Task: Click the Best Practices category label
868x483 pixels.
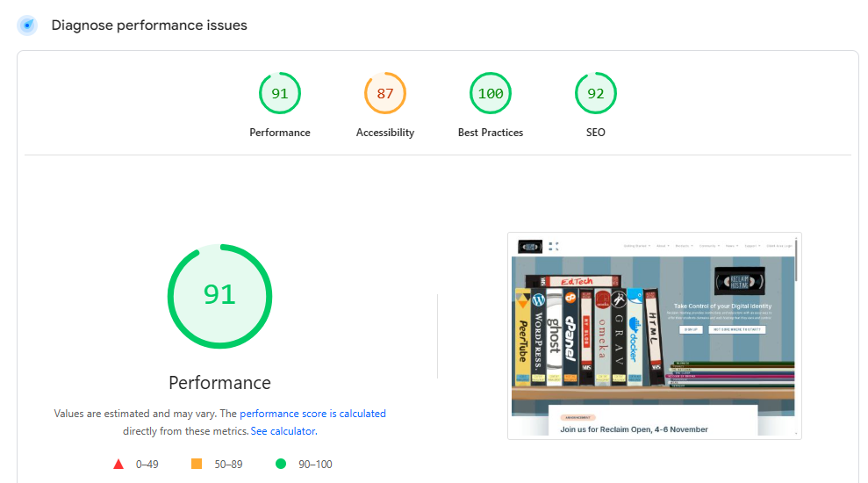Action: tap(491, 133)
